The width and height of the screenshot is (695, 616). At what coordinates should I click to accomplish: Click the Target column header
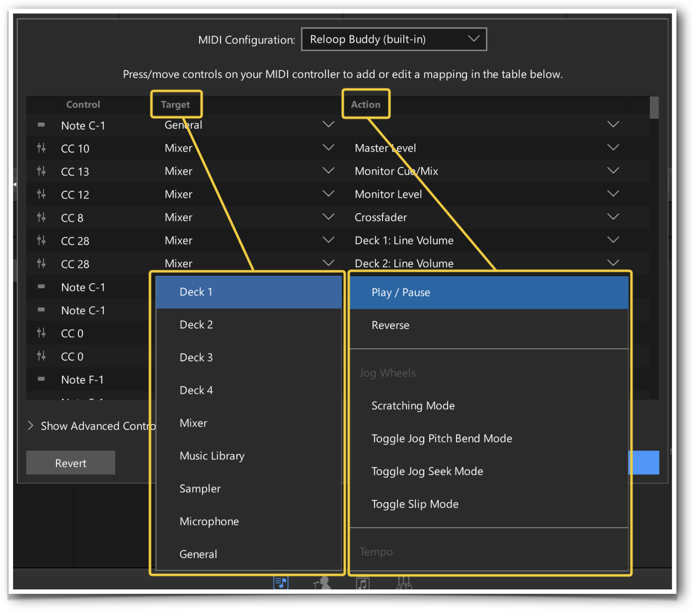click(x=175, y=105)
